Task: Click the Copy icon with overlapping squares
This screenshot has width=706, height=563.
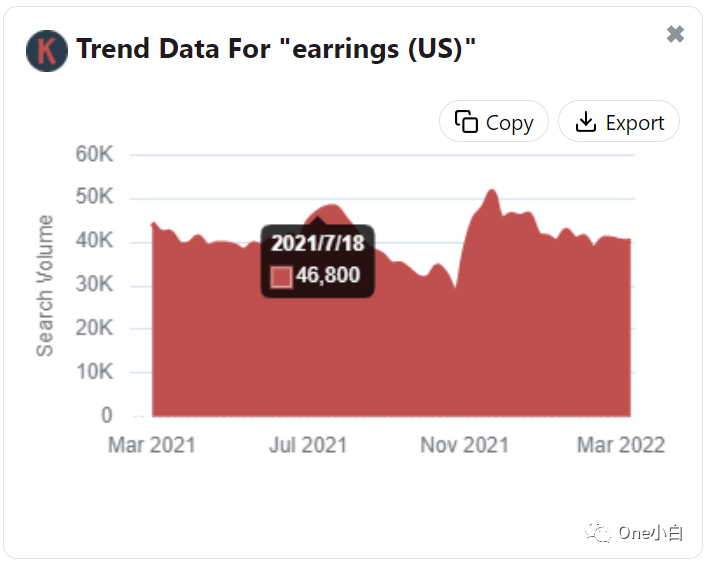Action: click(x=466, y=122)
